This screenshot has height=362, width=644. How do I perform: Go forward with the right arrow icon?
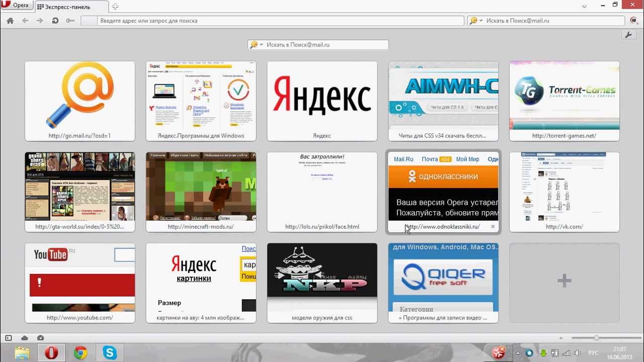point(40,21)
